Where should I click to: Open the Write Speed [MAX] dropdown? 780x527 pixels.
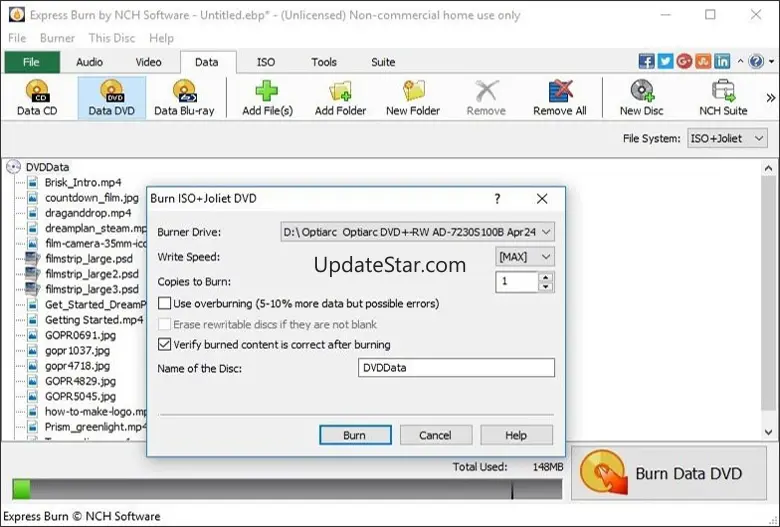point(525,257)
